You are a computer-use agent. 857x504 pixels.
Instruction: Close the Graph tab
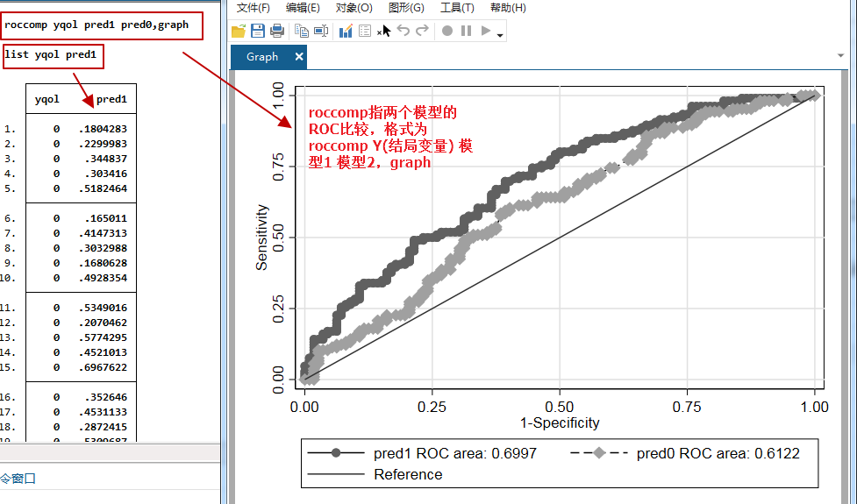(299, 56)
